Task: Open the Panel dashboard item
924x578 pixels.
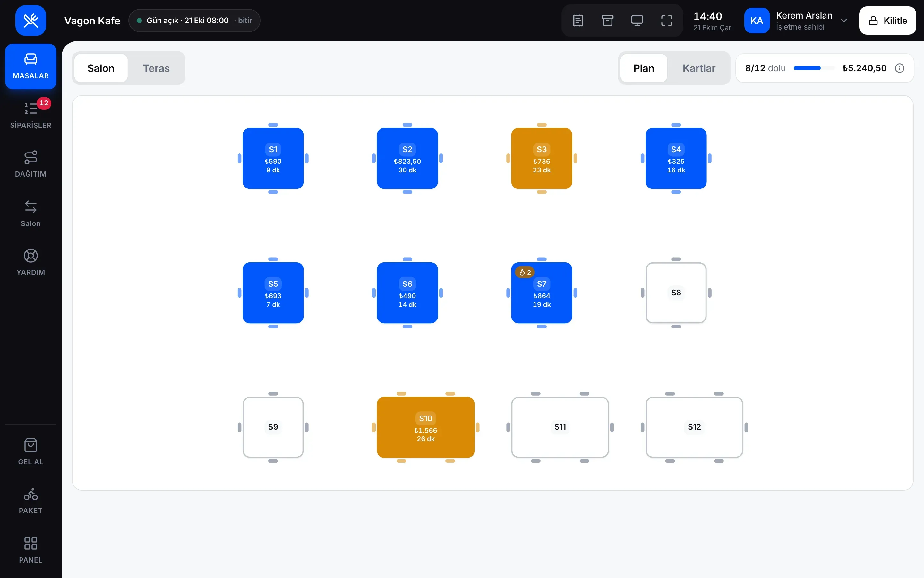Action: [x=30, y=550]
